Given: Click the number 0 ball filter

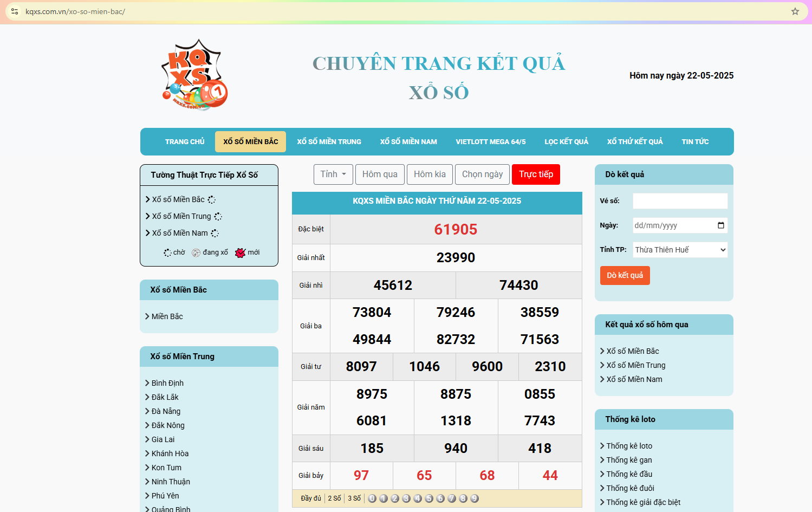Looking at the screenshot, I should 372,498.
